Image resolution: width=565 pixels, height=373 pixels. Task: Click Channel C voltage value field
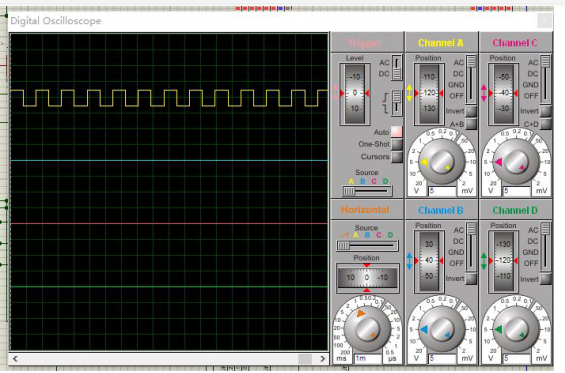517,191
